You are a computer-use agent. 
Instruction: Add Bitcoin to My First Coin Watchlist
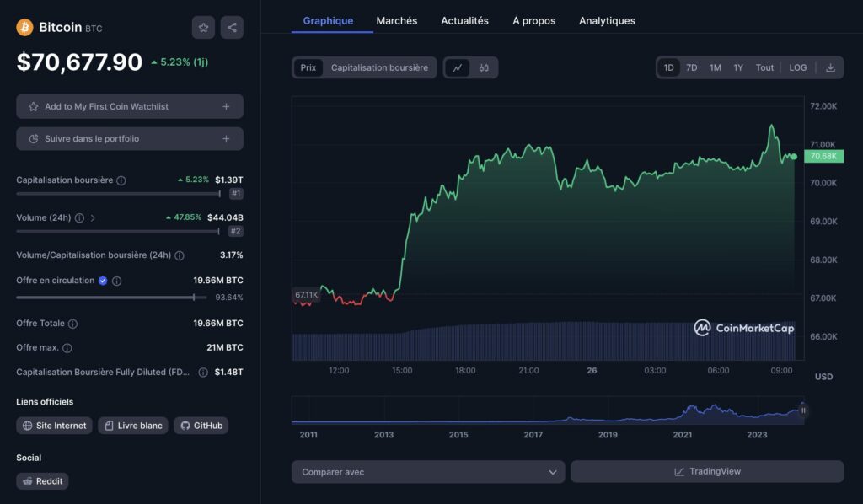129,106
